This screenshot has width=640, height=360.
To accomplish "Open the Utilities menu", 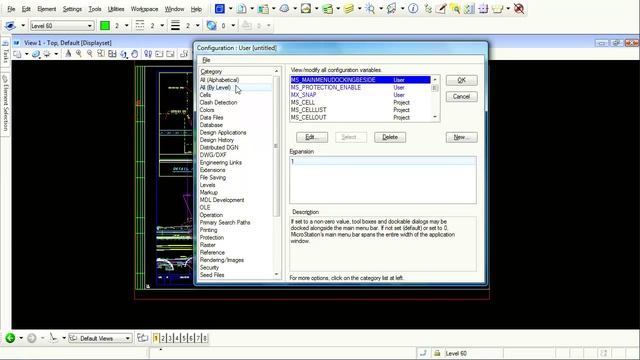I will [116, 9].
